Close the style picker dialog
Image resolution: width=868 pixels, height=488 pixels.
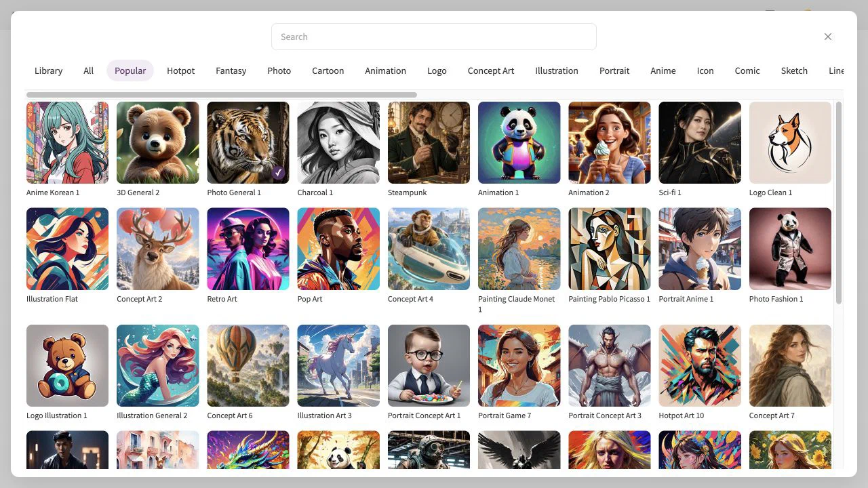(x=827, y=37)
